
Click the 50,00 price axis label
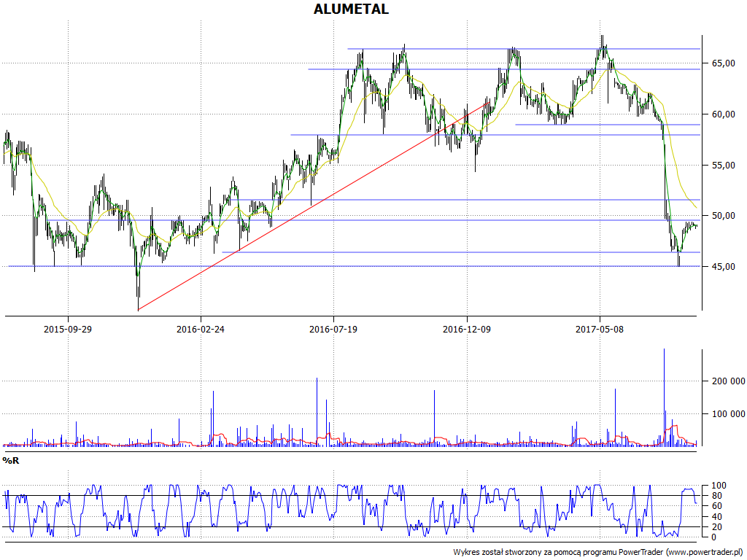[723, 216]
